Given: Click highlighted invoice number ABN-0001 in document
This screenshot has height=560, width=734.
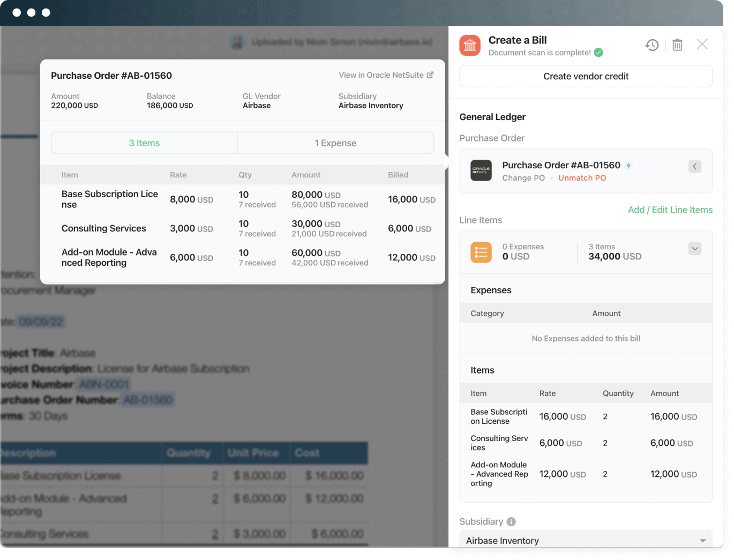Looking at the screenshot, I should tap(104, 384).
